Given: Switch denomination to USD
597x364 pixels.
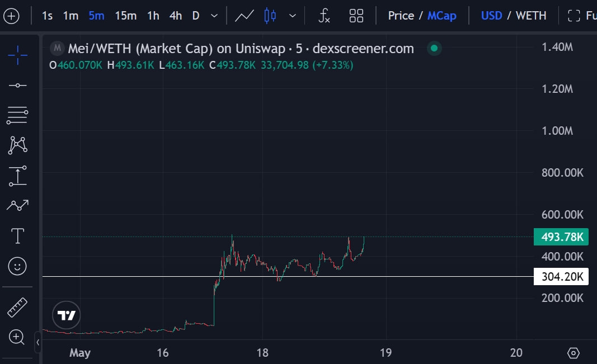Looking at the screenshot, I should click(492, 16).
